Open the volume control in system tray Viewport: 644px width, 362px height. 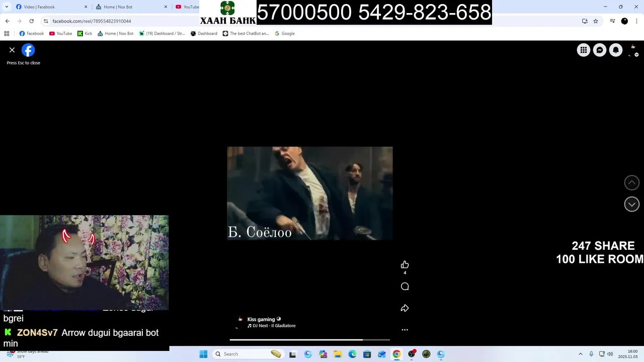pos(610,354)
